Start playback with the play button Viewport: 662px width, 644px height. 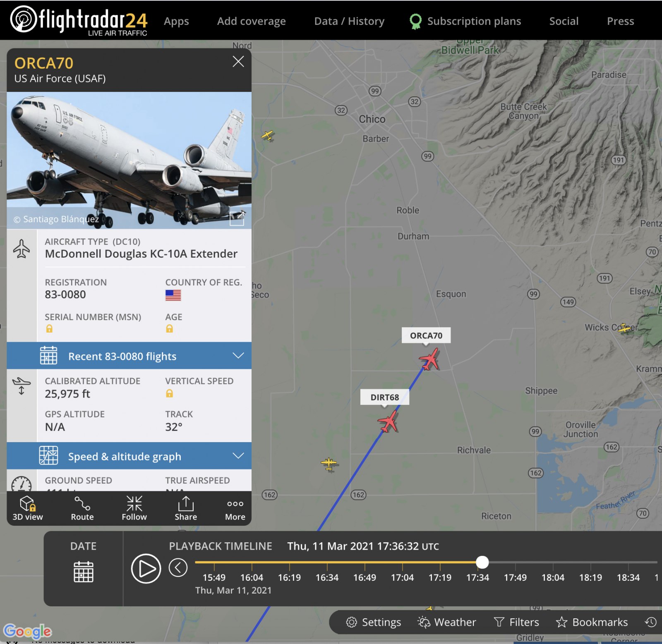[146, 568]
